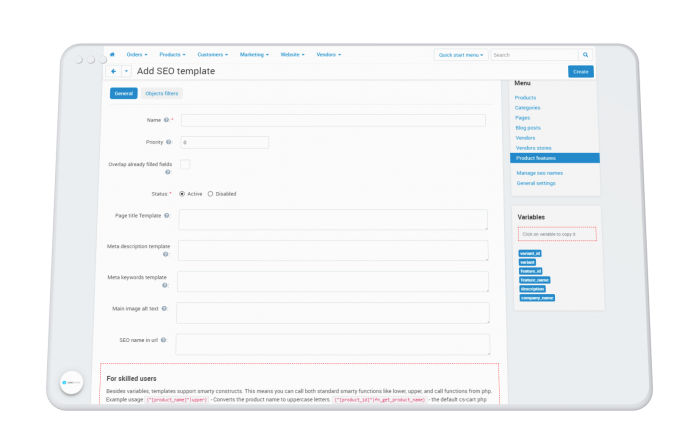Screen dimensions: 700x445
Task: Copy the company_name variable
Action: pyautogui.click(x=537, y=298)
